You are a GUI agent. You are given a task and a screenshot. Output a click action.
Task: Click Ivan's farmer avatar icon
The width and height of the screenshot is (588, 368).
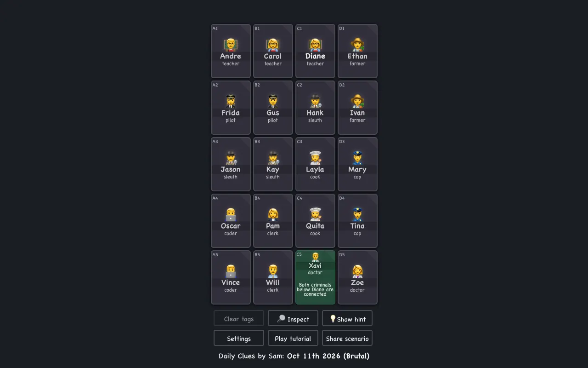tap(357, 101)
